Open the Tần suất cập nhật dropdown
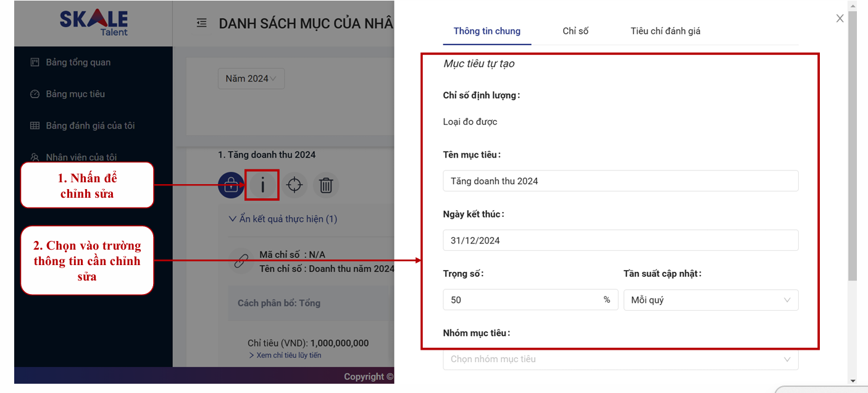Screen dimensions: 868x393 click(710, 300)
